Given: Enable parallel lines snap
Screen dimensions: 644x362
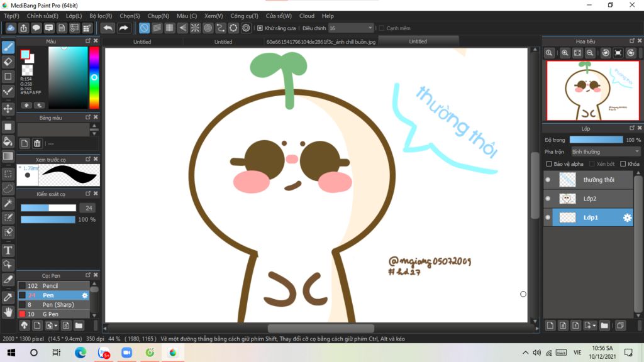Looking at the screenshot, I should coord(157,28).
